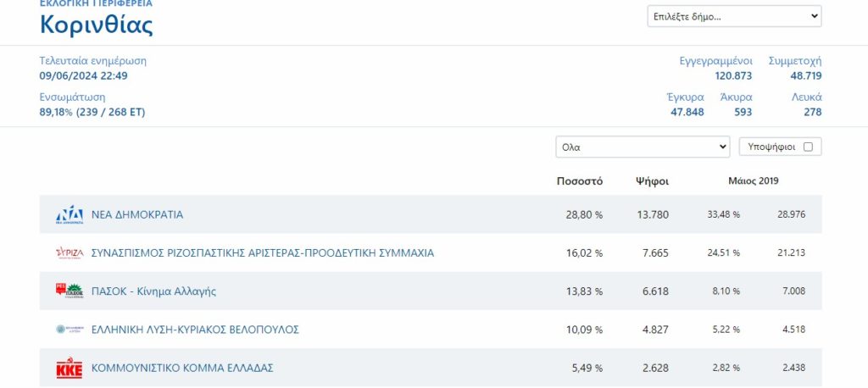Click the Λευκά label
The image size is (868, 388).
(x=807, y=97)
